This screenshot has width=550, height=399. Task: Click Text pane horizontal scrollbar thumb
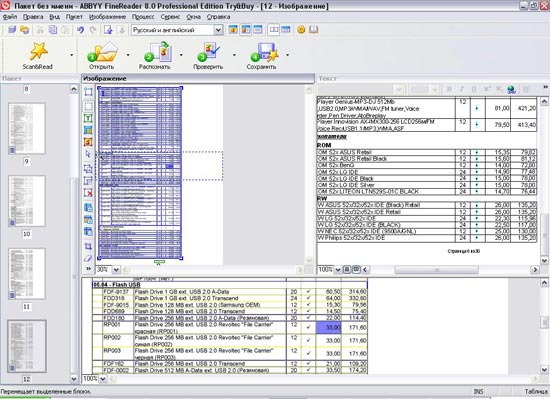[x=436, y=270]
